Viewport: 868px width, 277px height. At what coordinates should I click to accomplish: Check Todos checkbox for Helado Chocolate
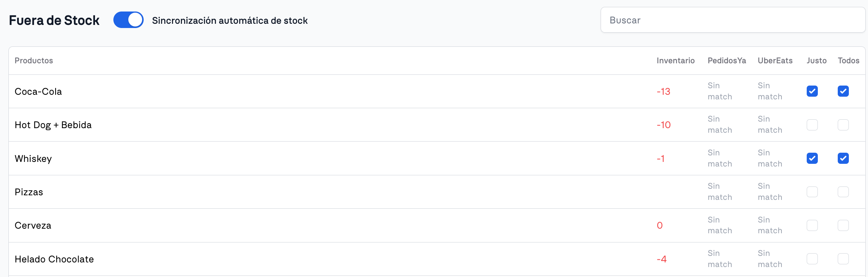click(843, 259)
